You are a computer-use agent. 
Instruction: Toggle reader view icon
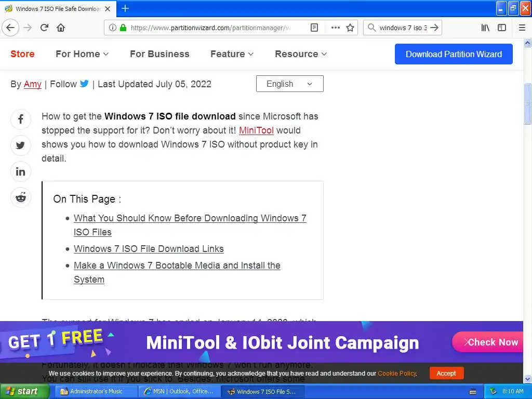pyautogui.click(x=314, y=28)
